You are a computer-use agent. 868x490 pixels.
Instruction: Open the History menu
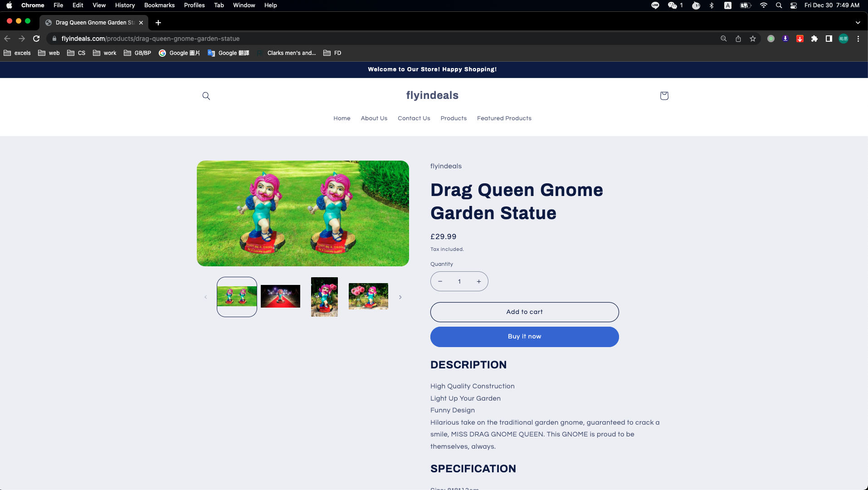[x=125, y=5]
